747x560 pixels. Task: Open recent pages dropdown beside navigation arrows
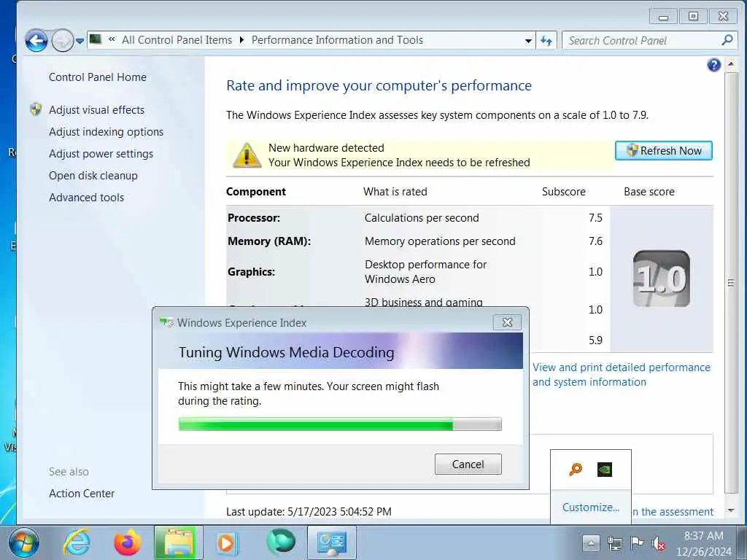pos(80,41)
